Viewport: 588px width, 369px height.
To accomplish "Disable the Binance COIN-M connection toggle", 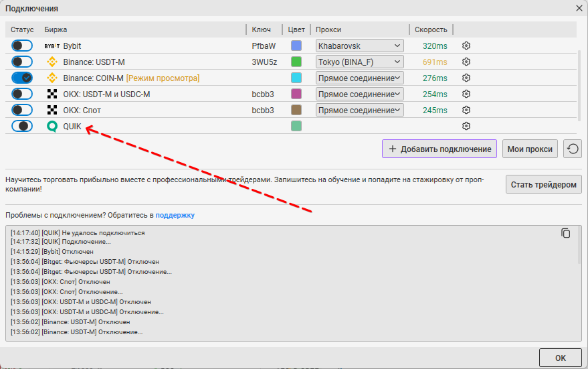I will coord(22,78).
